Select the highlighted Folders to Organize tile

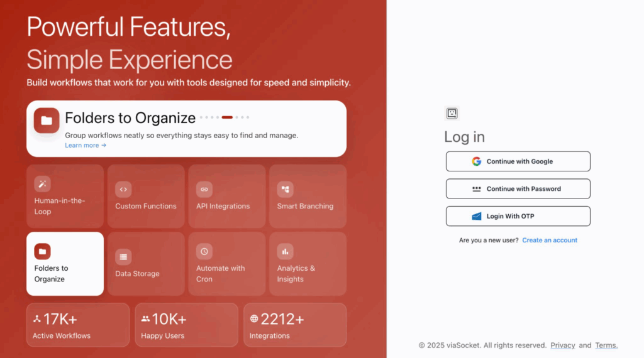(65, 264)
